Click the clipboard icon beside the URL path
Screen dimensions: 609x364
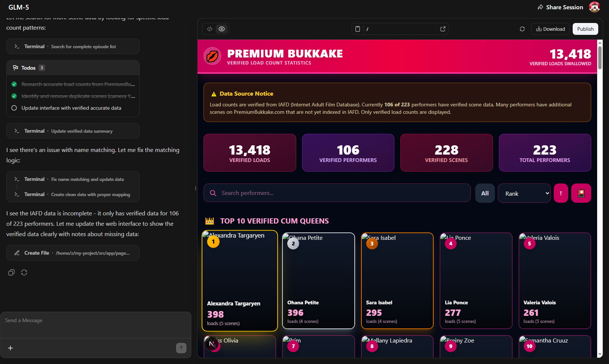(358, 29)
